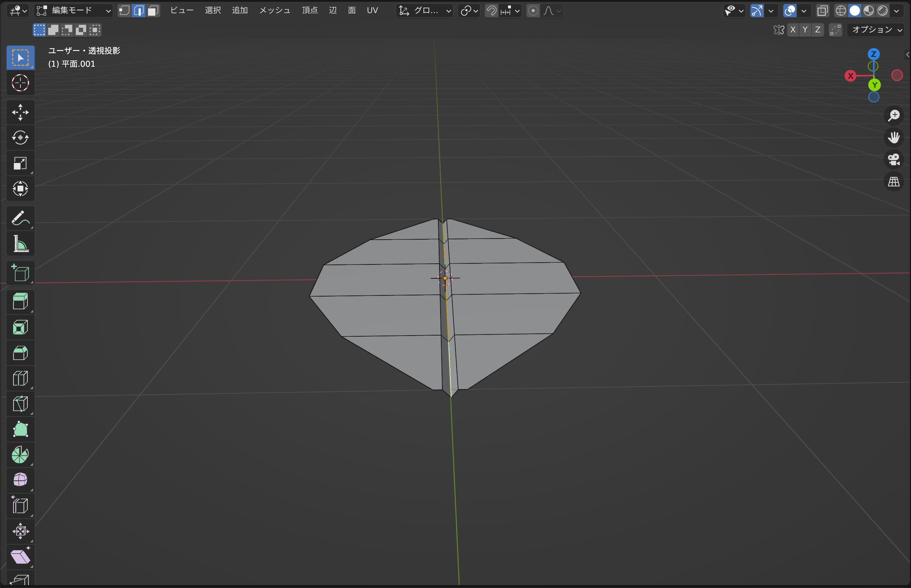The image size is (911, 588).
Task: Switch to rendered shading
Action: click(x=883, y=11)
